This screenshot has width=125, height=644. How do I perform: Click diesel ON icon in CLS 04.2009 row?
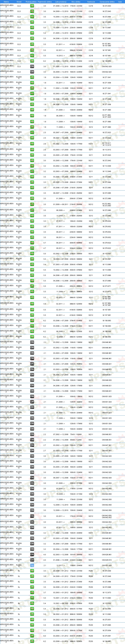coord(32,72)
